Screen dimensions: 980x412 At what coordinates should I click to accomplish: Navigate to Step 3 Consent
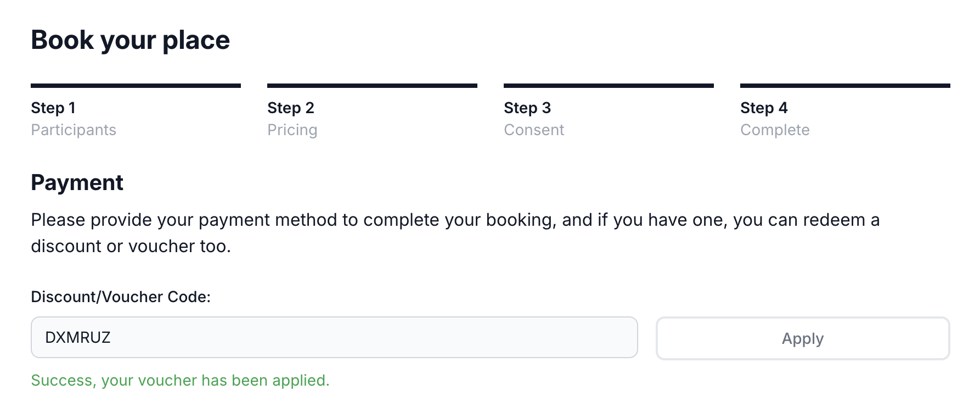point(534,118)
